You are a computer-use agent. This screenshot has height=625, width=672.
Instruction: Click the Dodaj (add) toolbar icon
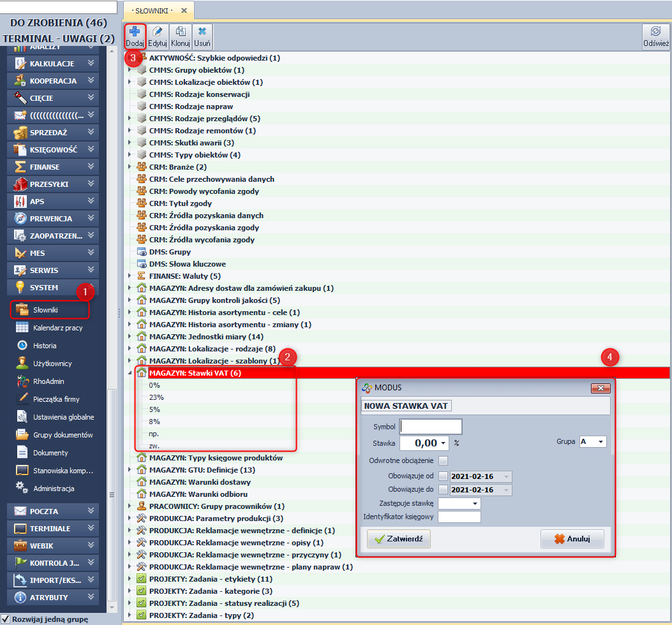point(135,36)
